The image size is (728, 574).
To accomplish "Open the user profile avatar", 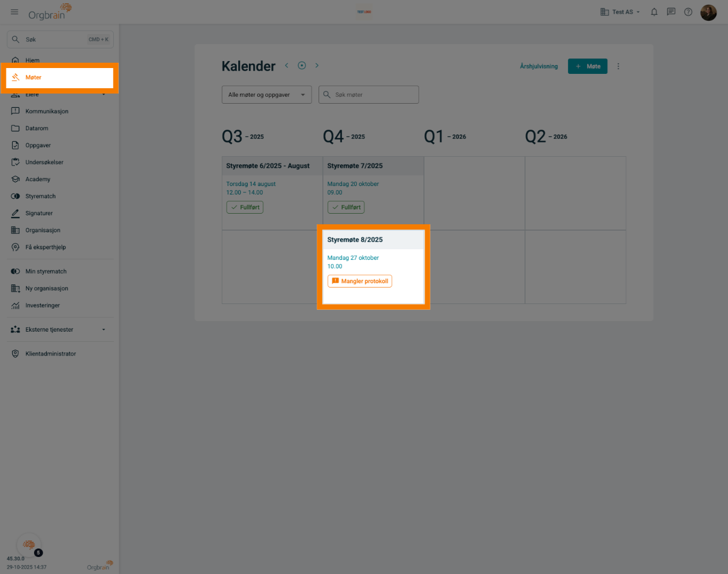I will tap(708, 12).
